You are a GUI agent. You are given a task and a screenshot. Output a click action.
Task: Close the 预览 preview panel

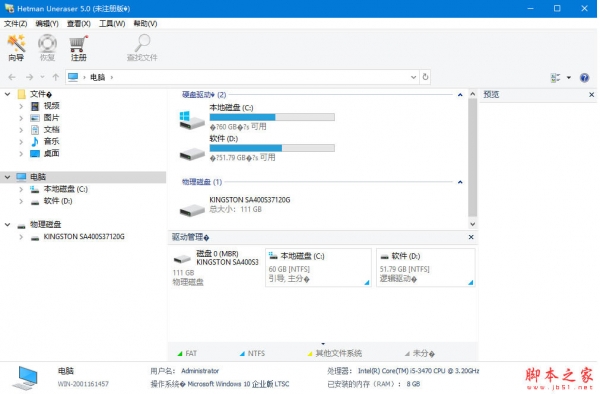(x=592, y=94)
